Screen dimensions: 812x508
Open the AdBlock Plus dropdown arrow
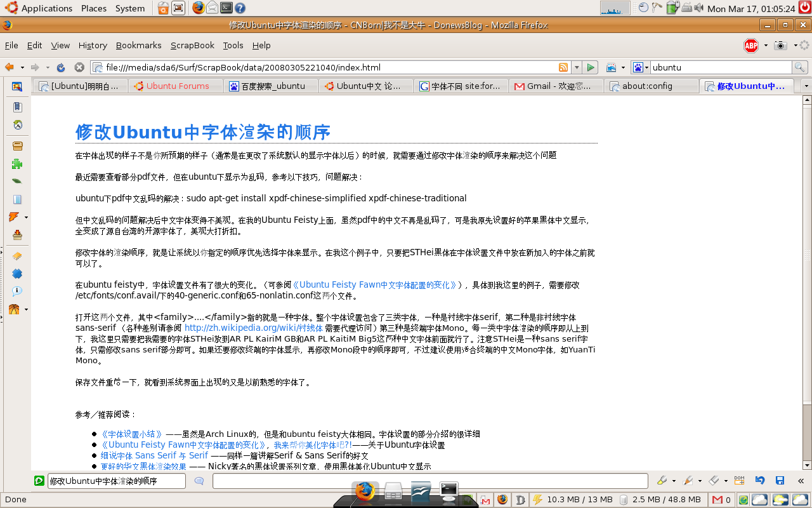[766, 46]
